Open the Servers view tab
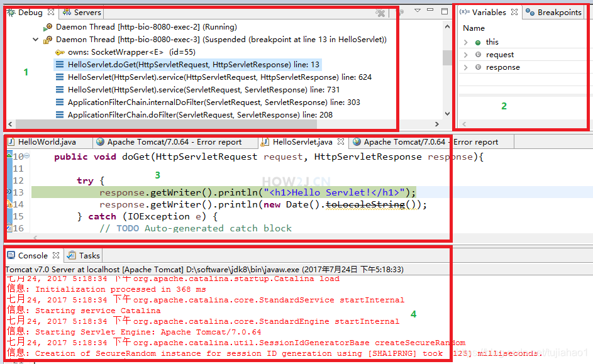 pyautogui.click(x=82, y=13)
